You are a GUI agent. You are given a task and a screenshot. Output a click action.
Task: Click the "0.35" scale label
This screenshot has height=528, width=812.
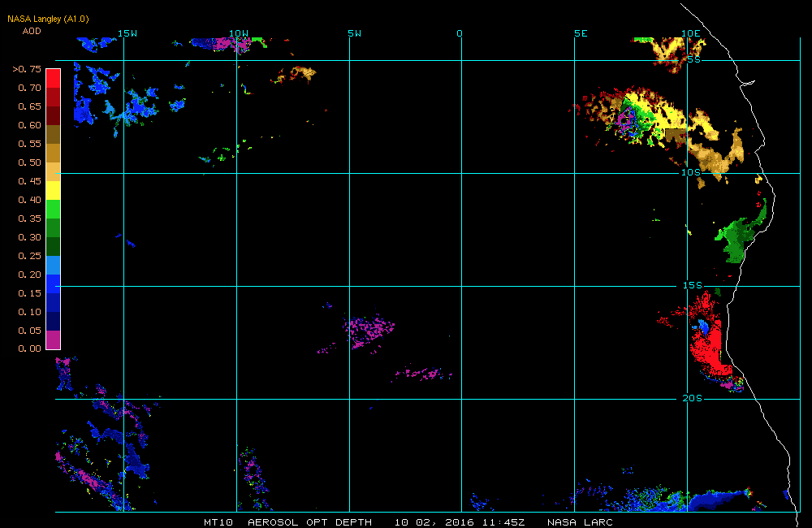(29, 219)
